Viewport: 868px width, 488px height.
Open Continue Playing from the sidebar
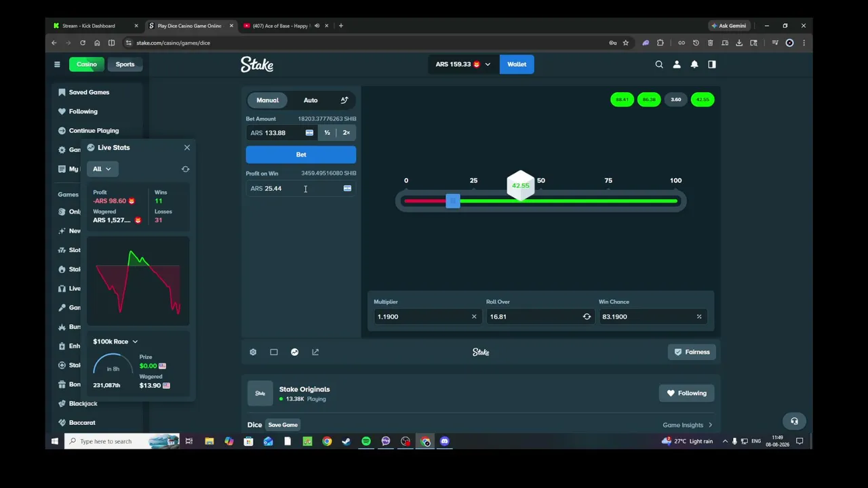click(x=94, y=131)
